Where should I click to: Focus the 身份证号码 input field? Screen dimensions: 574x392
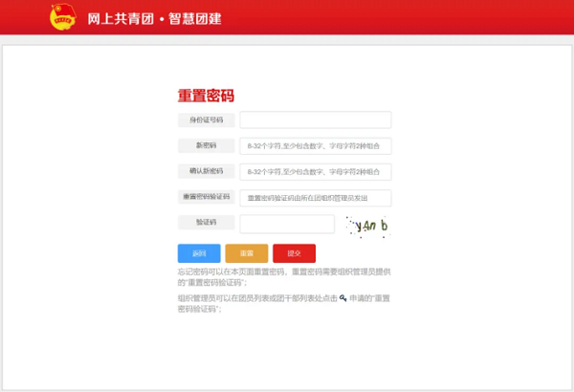tap(315, 120)
